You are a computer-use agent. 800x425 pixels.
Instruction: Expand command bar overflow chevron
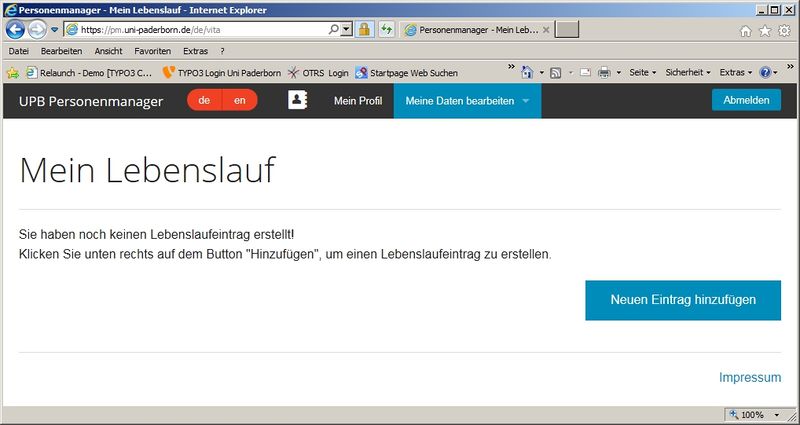click(x=790, y=66)
